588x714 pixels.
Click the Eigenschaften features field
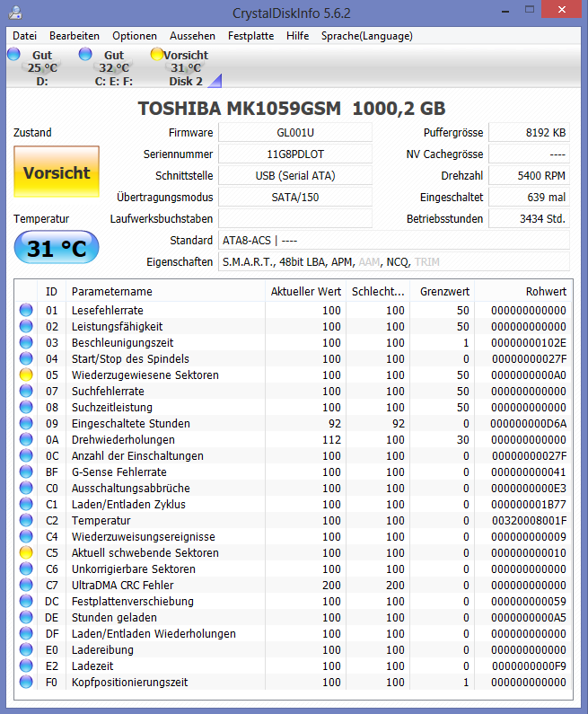(394, 262)
